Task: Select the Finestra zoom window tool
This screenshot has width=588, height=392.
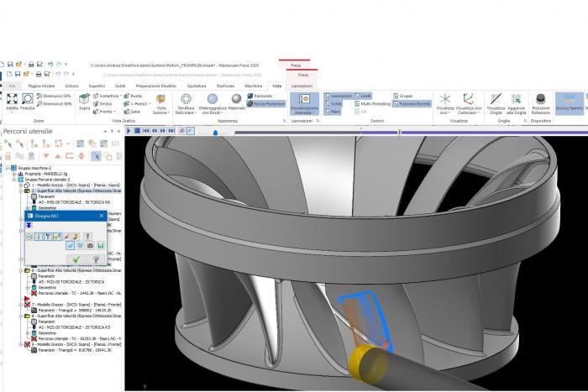Action: 28,101
